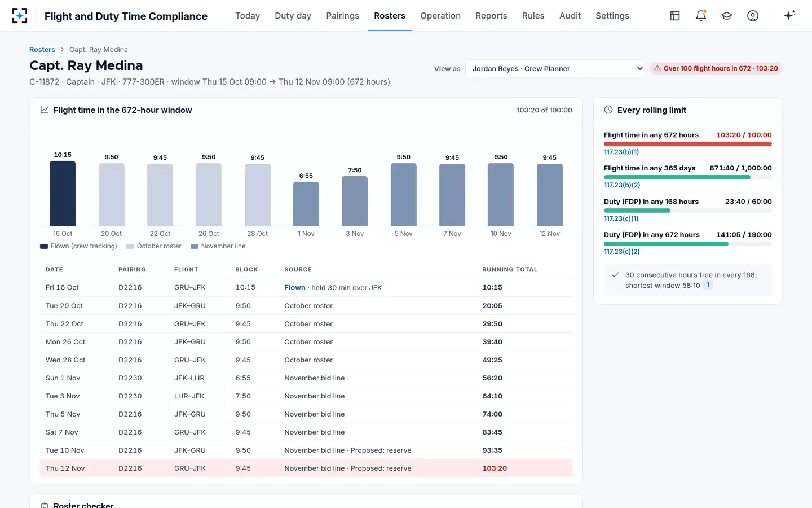Go to the Operation tab
The height and width of the screenshot is (508, 812).
pyautogui.click(x=440, y=16)
